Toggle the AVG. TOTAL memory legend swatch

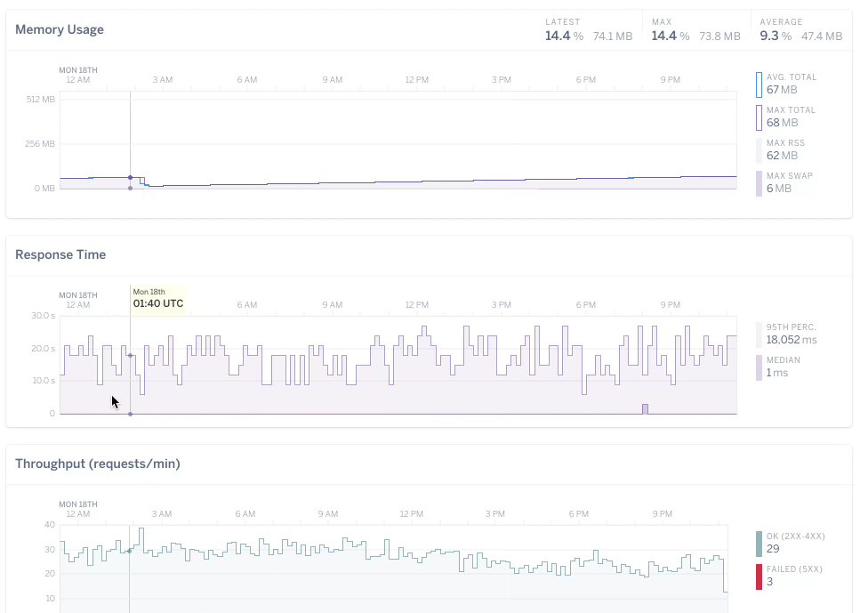[x=759, y=85]
